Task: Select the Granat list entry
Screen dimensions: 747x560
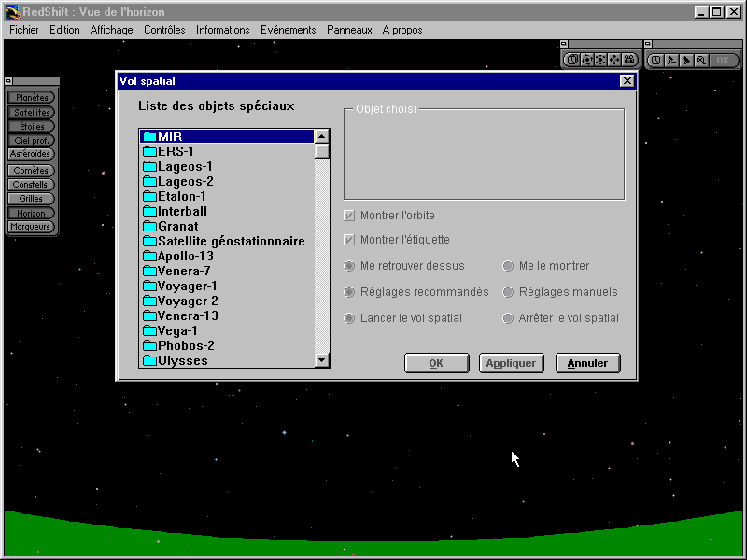Action: (x=227, y=226)
